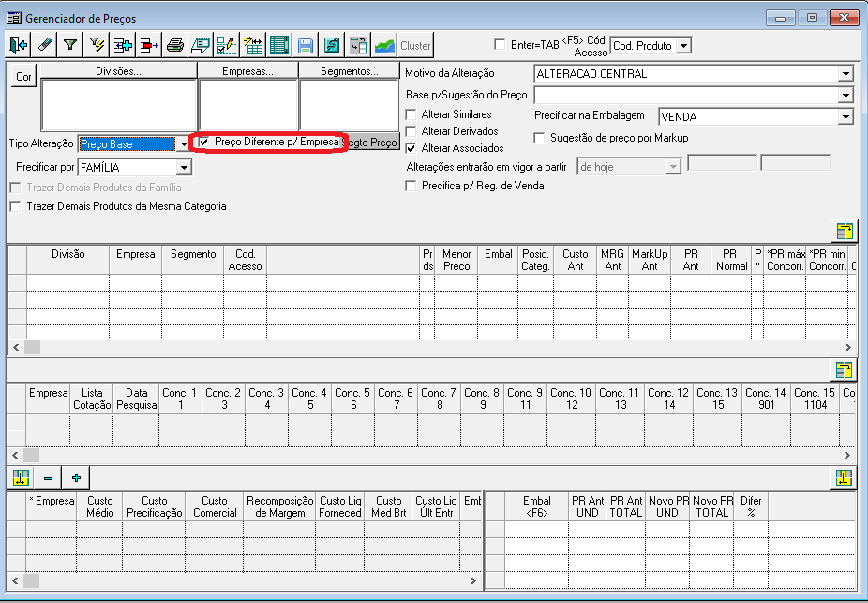Click the Empresas list box
This screenshot has height=603, width=868.
click(248, 105)
